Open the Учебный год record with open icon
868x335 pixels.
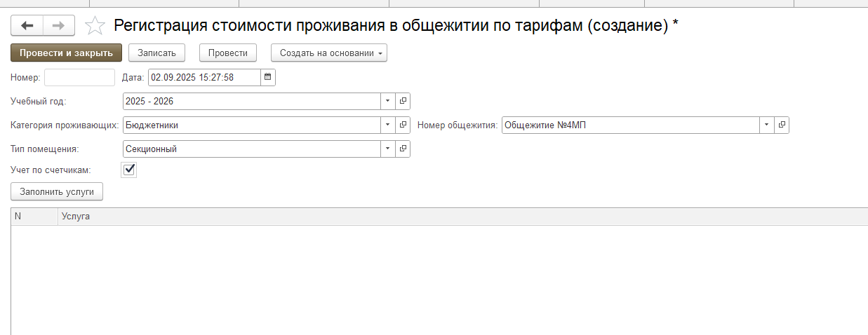(403, 102)
